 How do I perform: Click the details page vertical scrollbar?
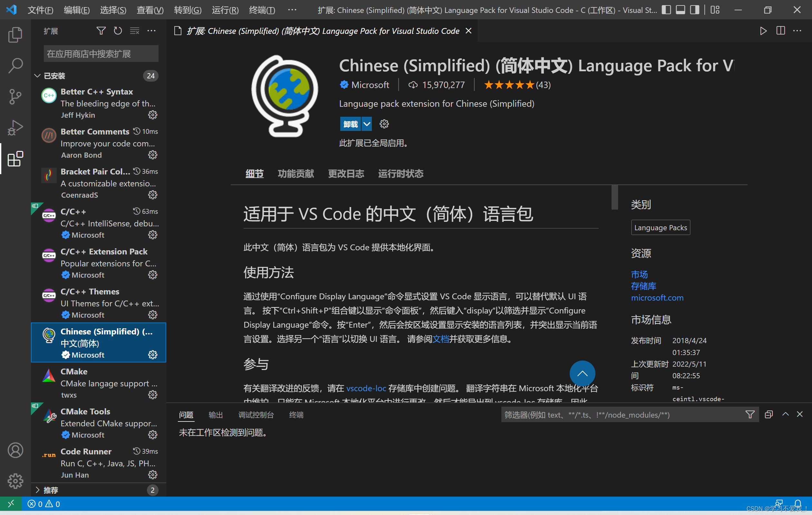(615, 197)
